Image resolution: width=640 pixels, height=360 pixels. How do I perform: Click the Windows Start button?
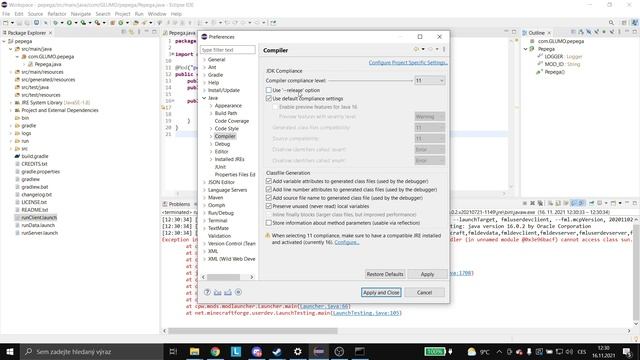(x=10, y=351)
